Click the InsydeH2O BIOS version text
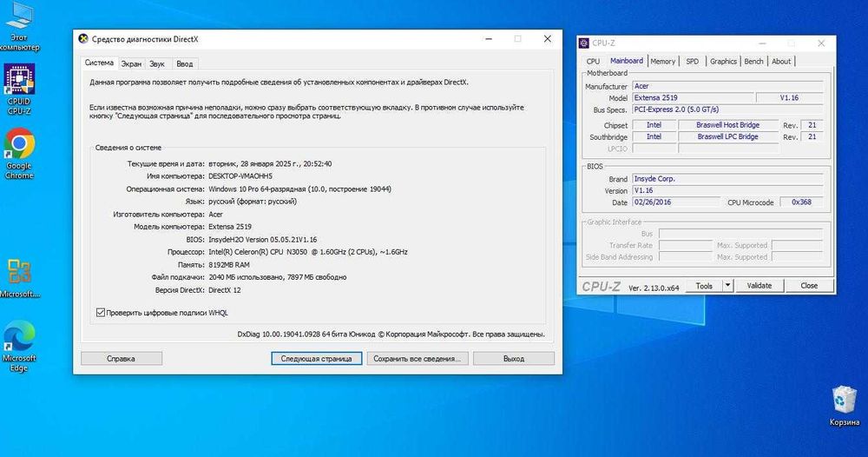The image size is (868, 457). click(x=262, y=239)
